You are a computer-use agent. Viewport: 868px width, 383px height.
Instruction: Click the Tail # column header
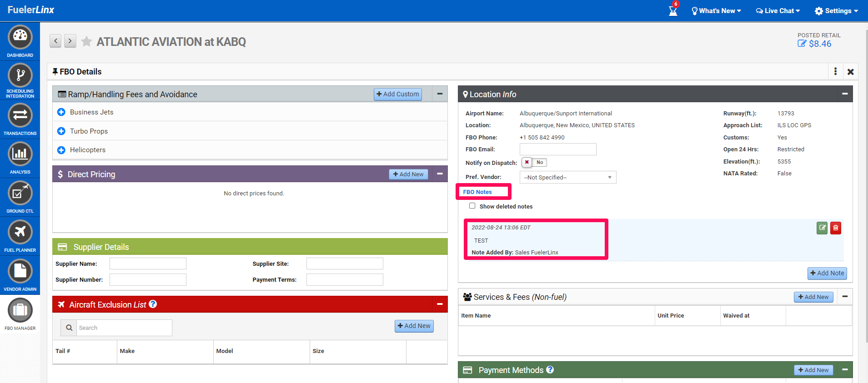63,351
